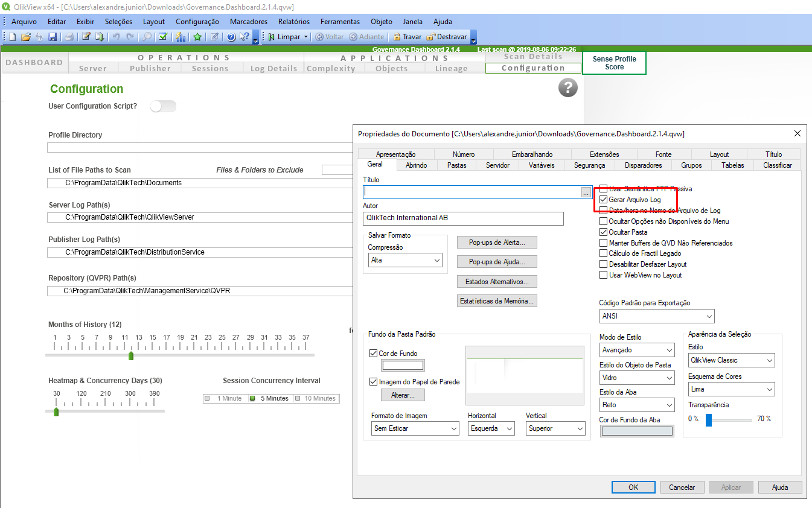Click the gray question mark help circle
This screenshot has width=812, height=508.
pos(568,87)
